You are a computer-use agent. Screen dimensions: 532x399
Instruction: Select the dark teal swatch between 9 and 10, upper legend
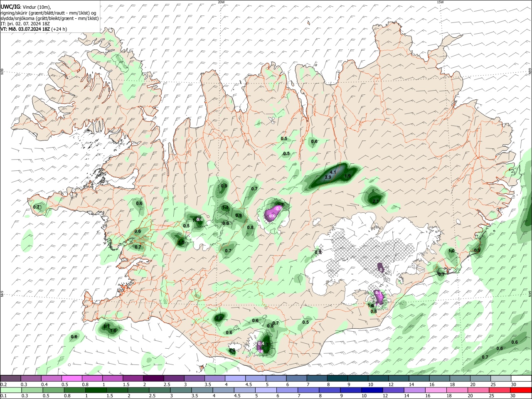click(x=358, y=379)
